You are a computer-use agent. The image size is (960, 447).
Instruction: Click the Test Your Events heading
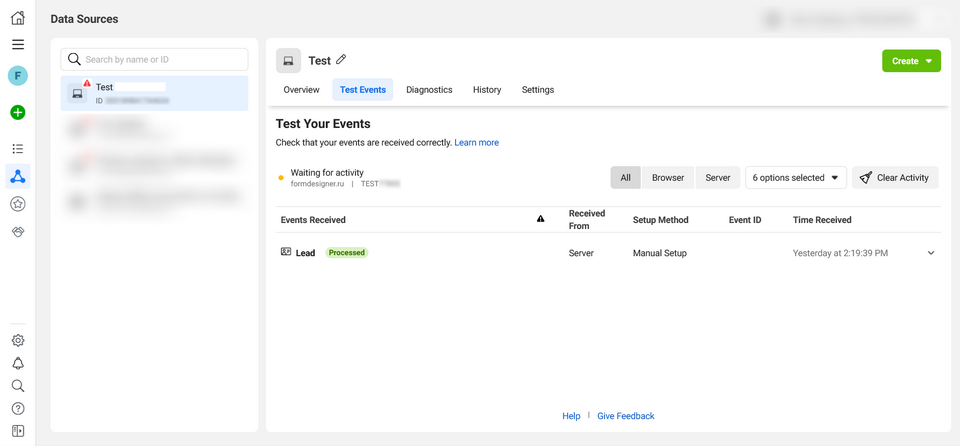click(x=323, y=124)
